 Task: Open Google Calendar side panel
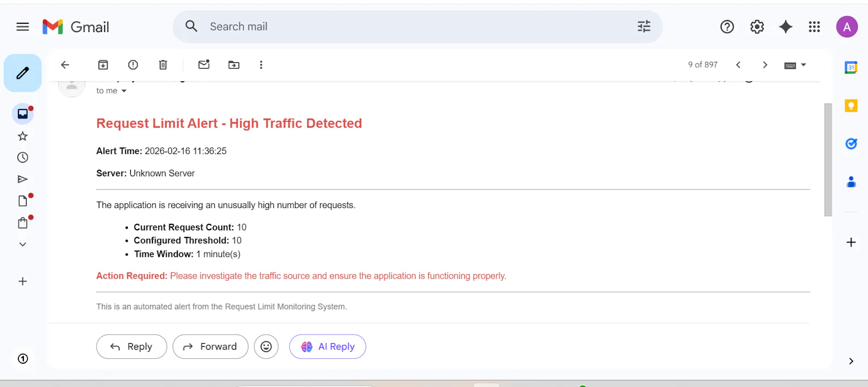851,68
